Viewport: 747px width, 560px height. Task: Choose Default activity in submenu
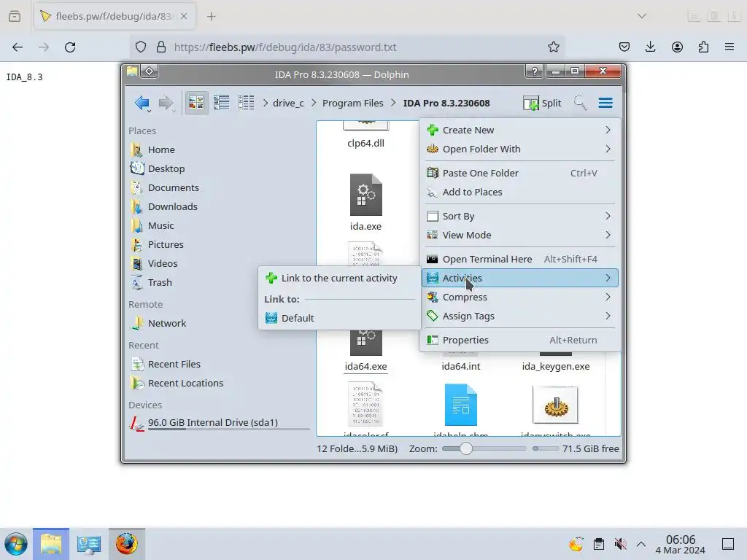coord(339,318)
